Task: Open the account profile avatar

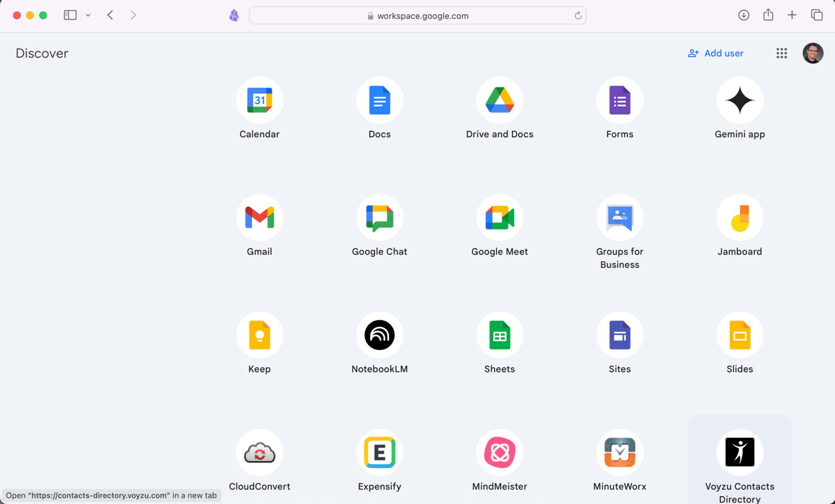Action: [813, 53]
